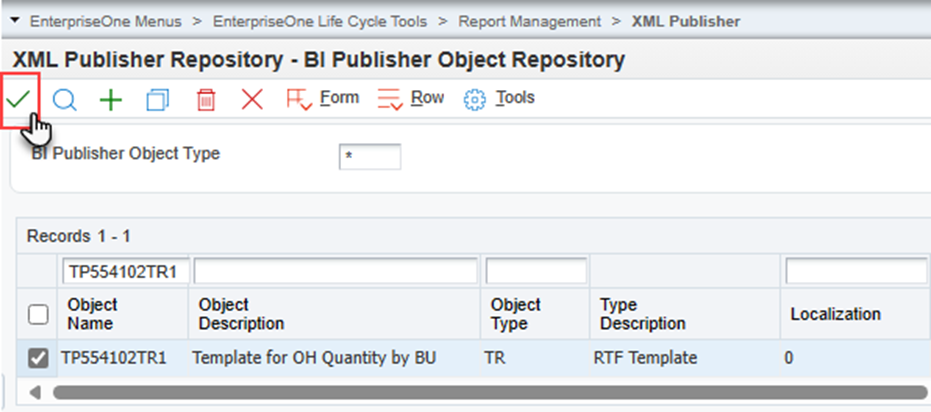Uncheck the TP554102TR1 row checkbox

pyautogui.click(x=38, y=358)
